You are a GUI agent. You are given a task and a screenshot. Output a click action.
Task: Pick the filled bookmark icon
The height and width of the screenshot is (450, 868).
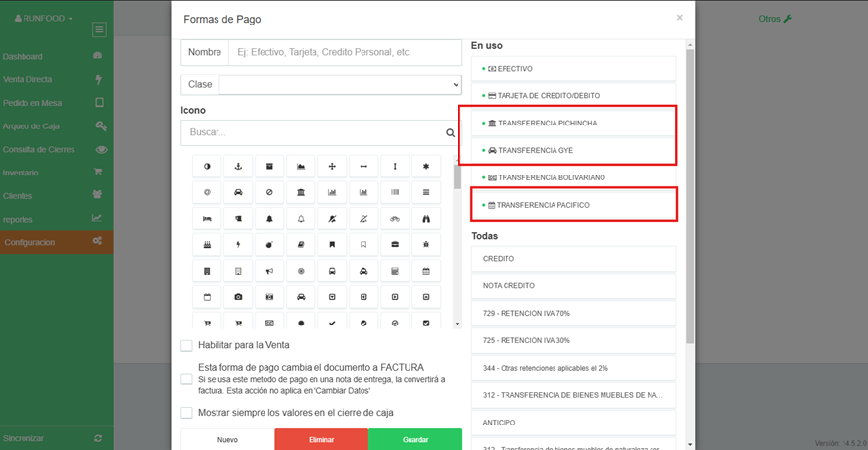click(332, 244)
